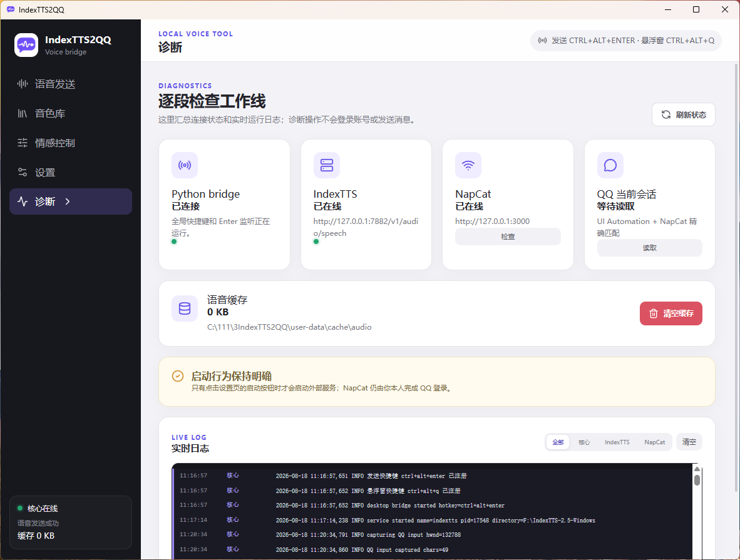Click the green dot beside 核心在线
The image size is (740, 560).
[x=20, y=508]
